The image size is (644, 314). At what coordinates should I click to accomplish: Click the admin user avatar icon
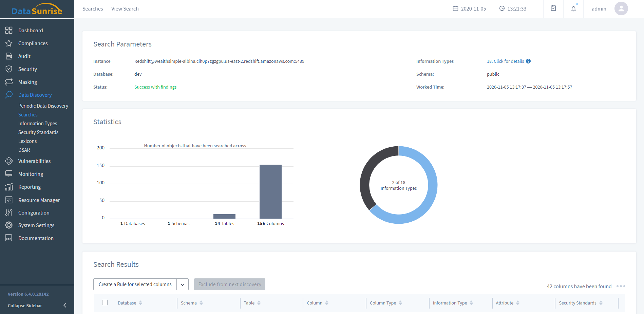pyautogui.click(x=621, y=9)
